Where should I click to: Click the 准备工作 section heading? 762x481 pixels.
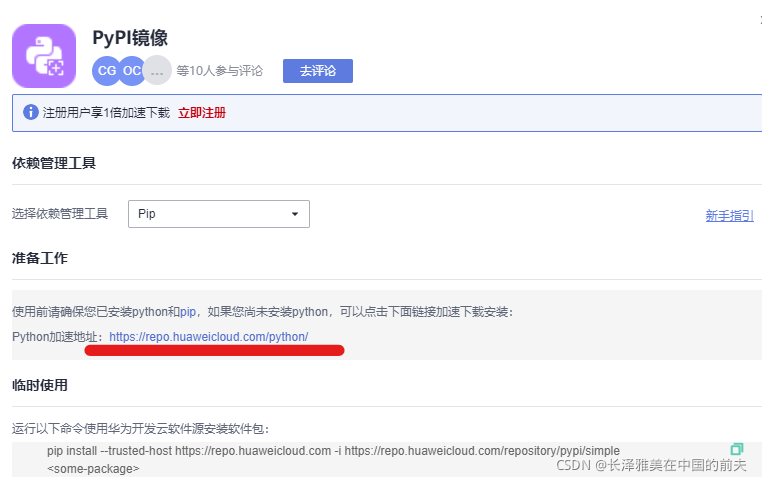click(x=40, y=258)
